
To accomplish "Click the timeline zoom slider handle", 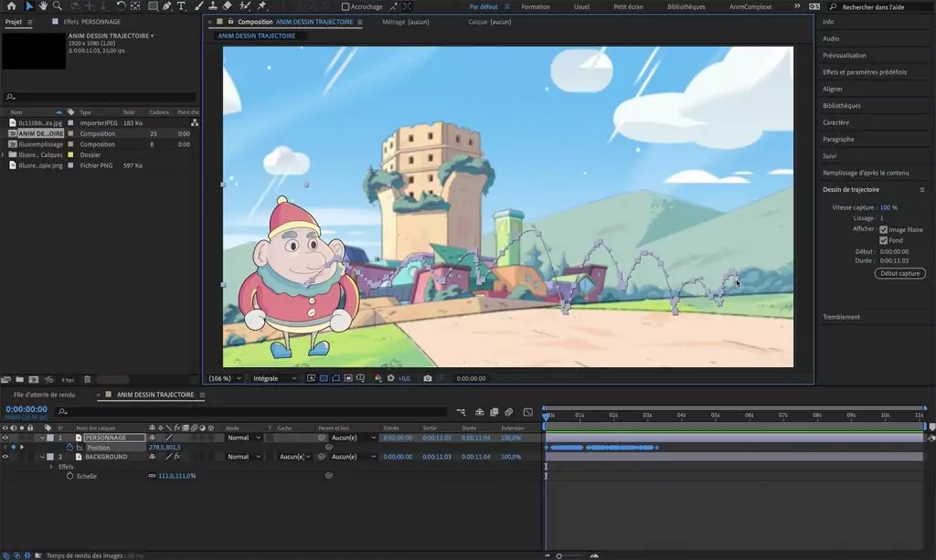I will tap(558, 555).
